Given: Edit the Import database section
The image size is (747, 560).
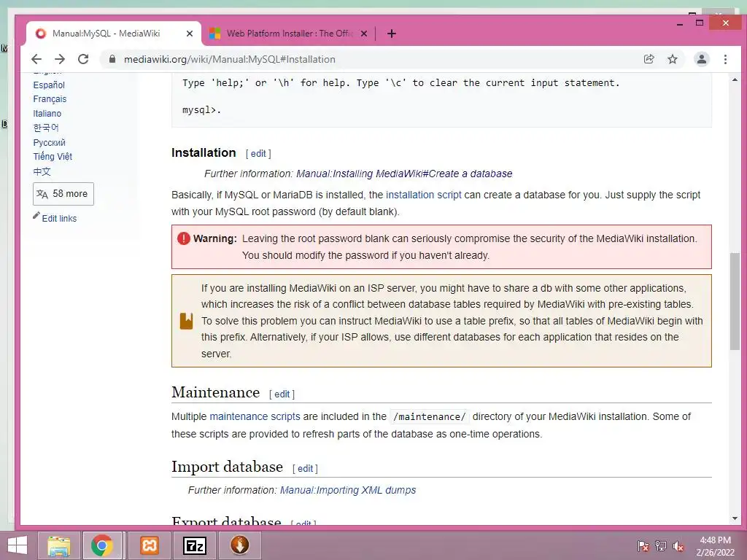Looking at the screenshot, I should 305,469.
